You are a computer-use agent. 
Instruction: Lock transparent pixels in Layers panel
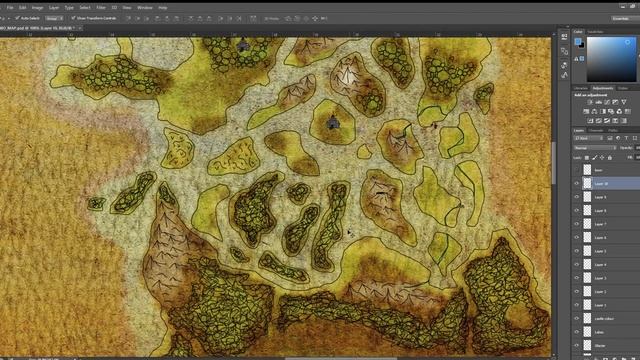point(587,158)
